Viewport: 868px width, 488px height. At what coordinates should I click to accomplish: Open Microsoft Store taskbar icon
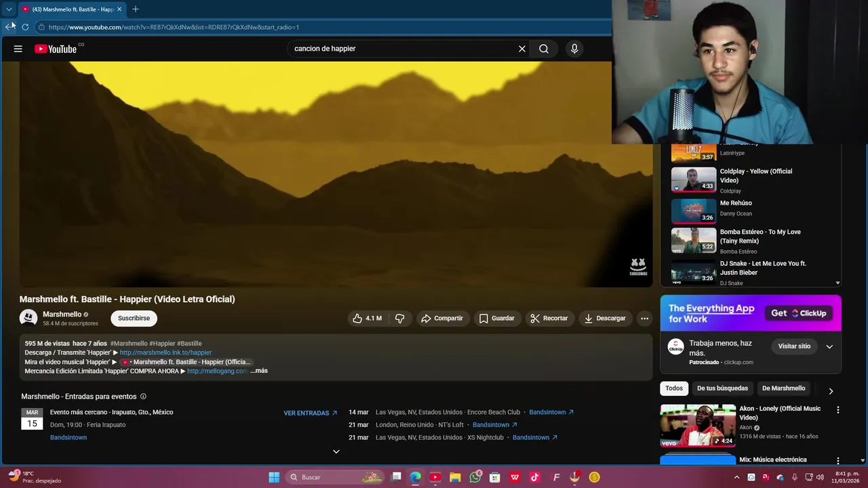point(495,477)
